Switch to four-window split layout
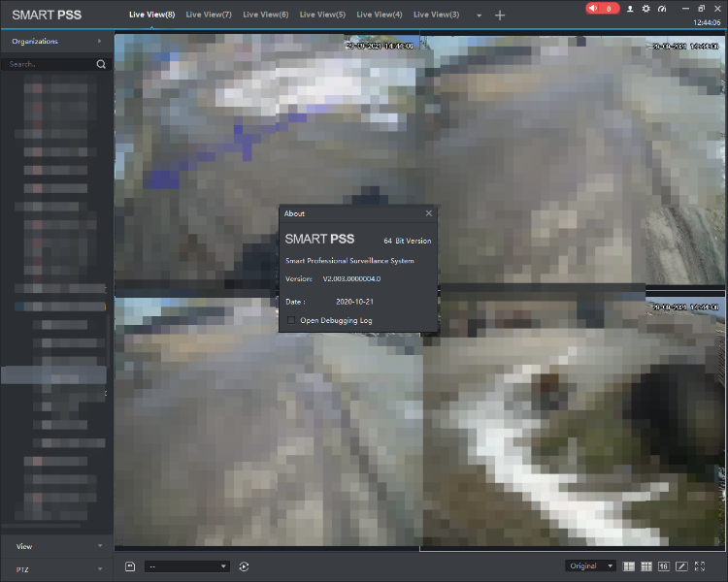 [629, 566]
